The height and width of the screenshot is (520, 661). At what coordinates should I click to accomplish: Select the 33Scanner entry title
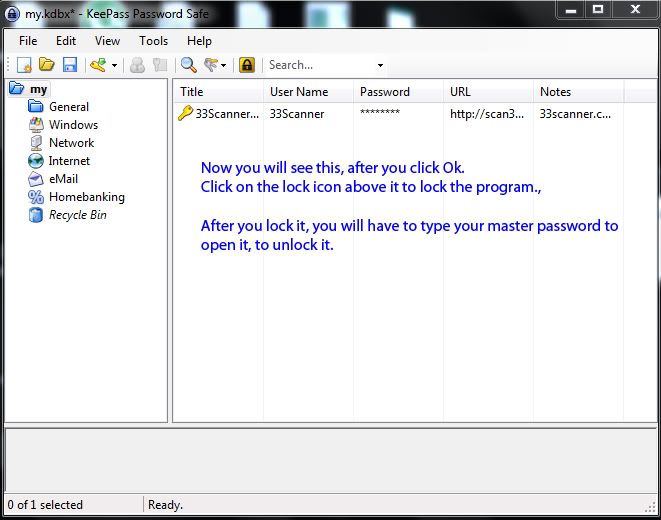click(227, 114)
